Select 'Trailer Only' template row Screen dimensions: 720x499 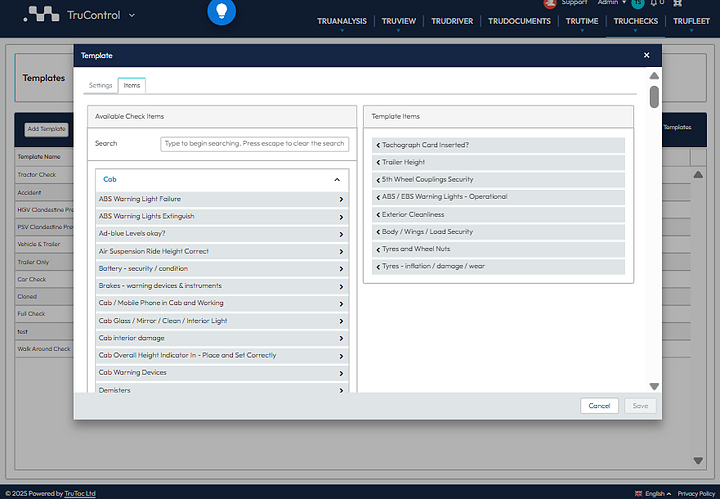coord(45,262)
